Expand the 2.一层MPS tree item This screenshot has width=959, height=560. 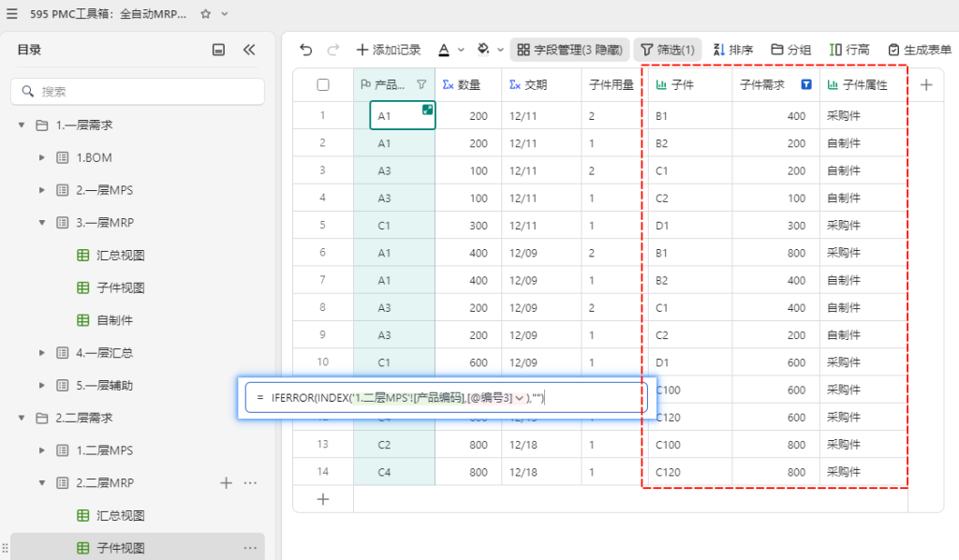coord(41,190)
